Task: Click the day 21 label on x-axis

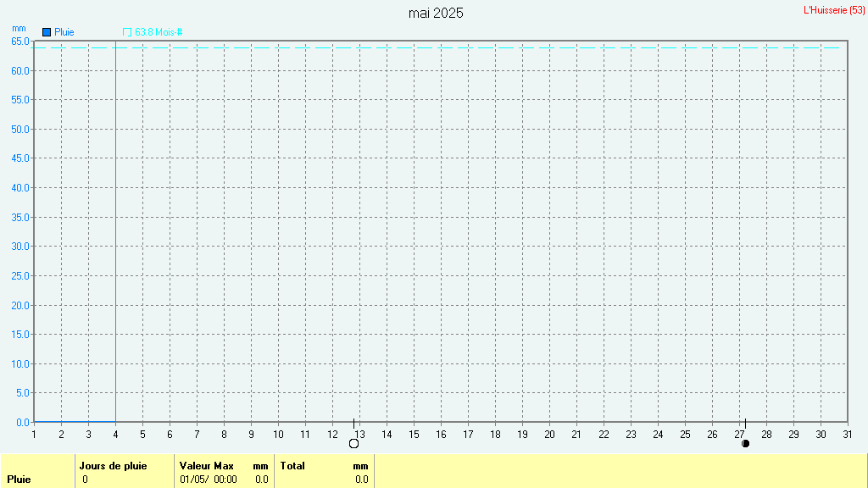Action: [x=576, y=435]
